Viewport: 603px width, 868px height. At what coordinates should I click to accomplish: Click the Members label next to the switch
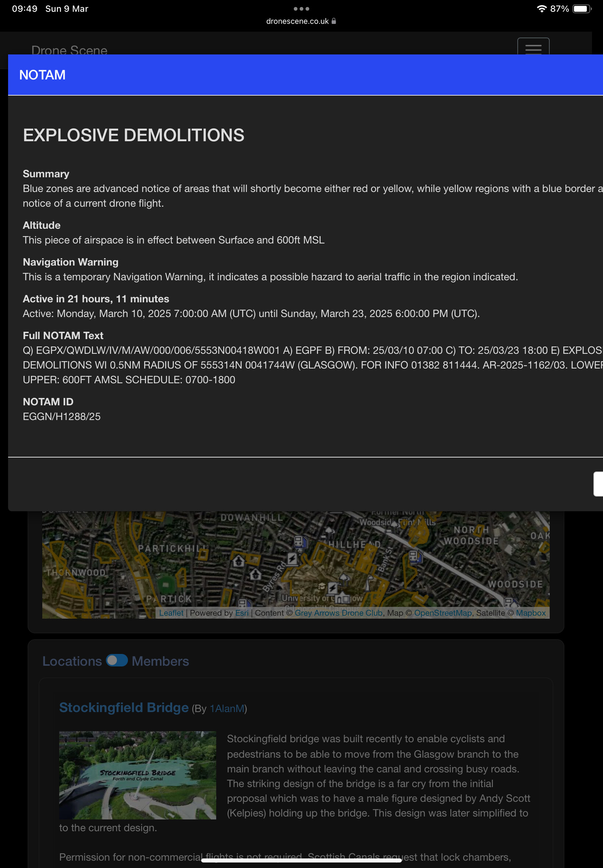pos(160,661)
